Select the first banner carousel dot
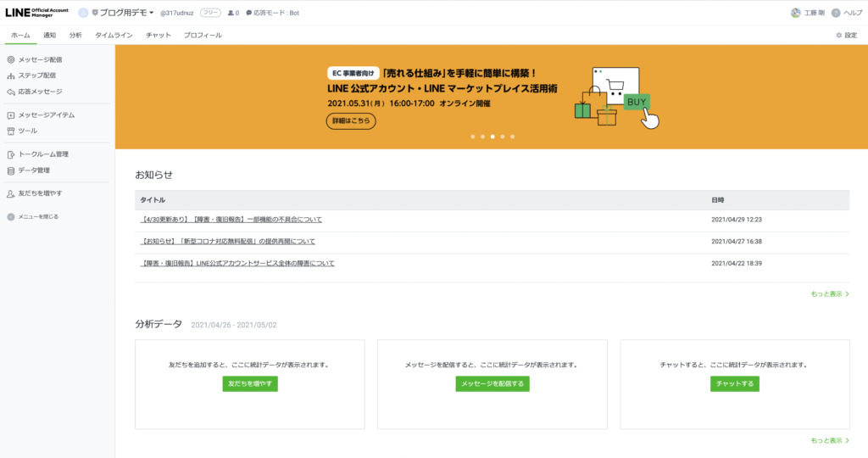Image resolution: width=868 pixels, height=458 pixels. (x=472, y=136)
